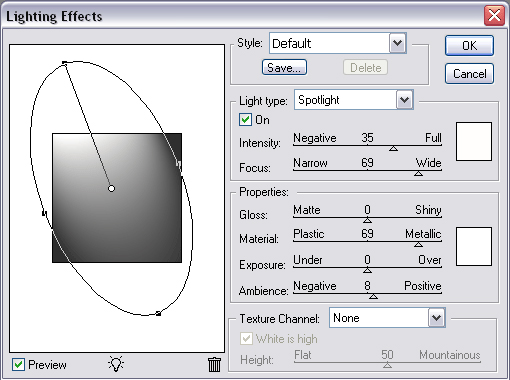The image size is (510, 380).
Task: Click the Exposure value 0
Action: (x=367, y=259)
